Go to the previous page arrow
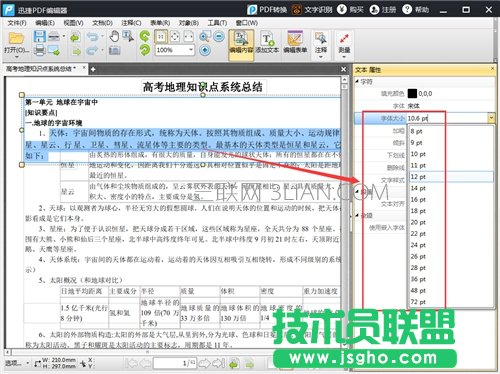This screenshot has height=374, width=500. (145, 363)
